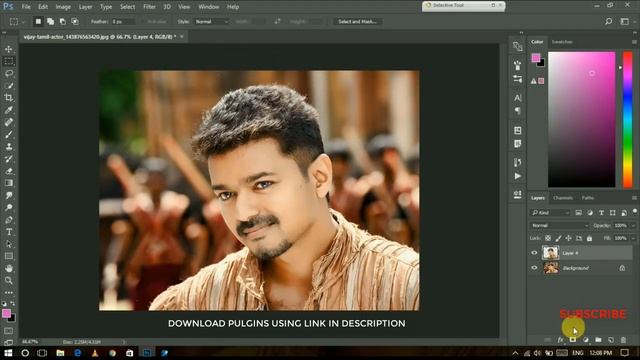Switch to the Paths tab
Image resolution: width=640 pixels, height=360 pixels.
click(588, 198)
